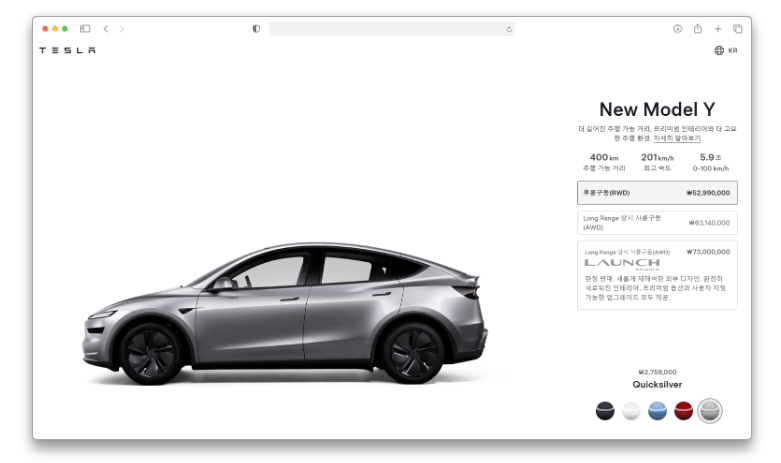Maximize the window with the green button
This screenshot has width=781, height=463.
65,29
